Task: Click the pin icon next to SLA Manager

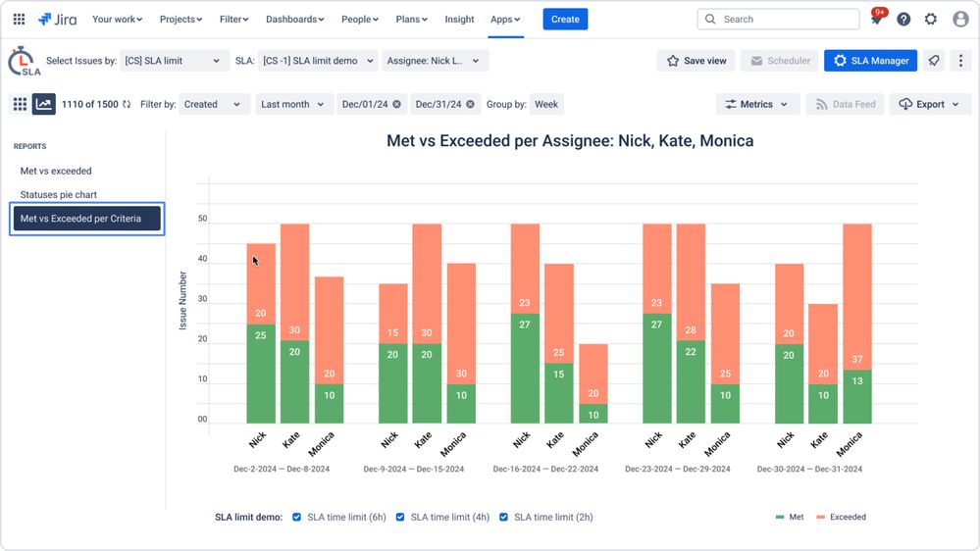Action: (x=934, y=61)
